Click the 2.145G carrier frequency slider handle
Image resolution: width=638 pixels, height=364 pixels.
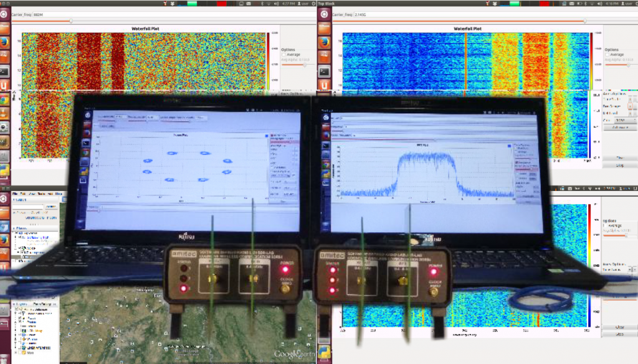coord(584,21)
